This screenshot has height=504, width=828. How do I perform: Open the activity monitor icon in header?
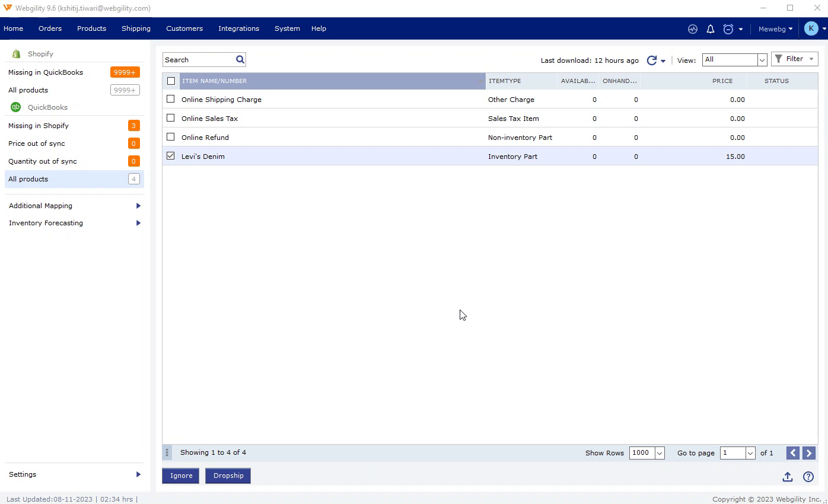pyautogui.click(x=692, y=28)
